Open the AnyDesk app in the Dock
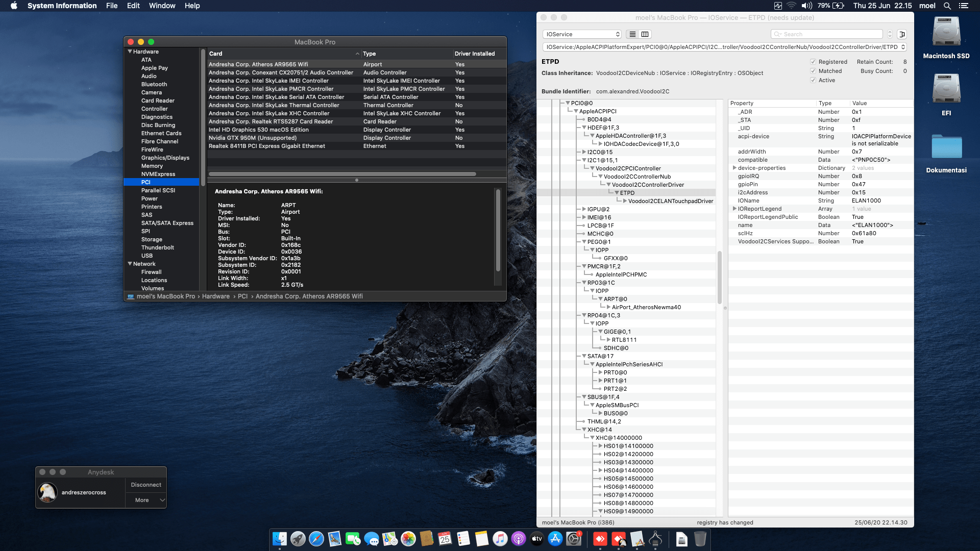980x551 pixels. pyautogui.click(x=601, y=539)
